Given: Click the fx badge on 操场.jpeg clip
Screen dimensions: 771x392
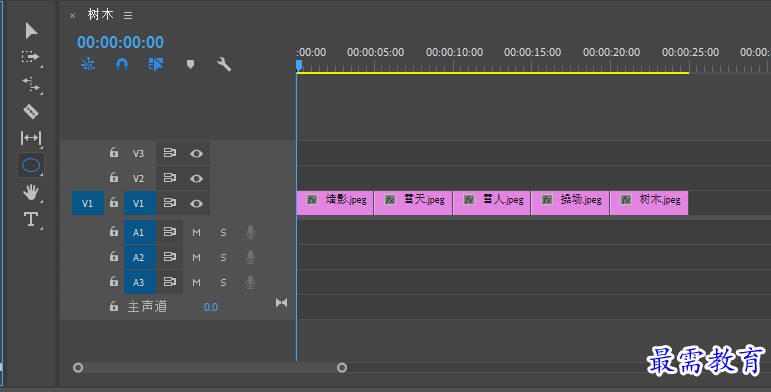Looking at the screenshot, I should [547, 200].
